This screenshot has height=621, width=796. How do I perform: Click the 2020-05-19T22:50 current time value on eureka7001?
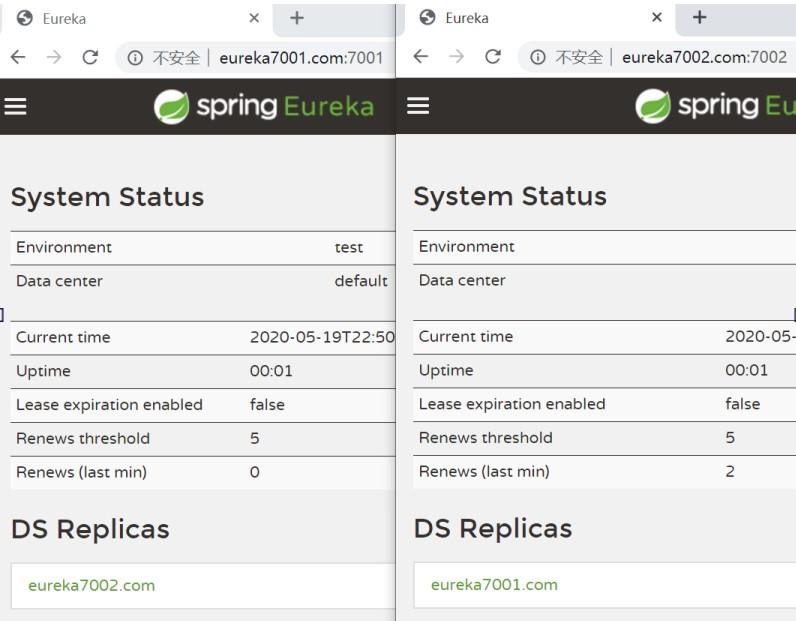322,337
